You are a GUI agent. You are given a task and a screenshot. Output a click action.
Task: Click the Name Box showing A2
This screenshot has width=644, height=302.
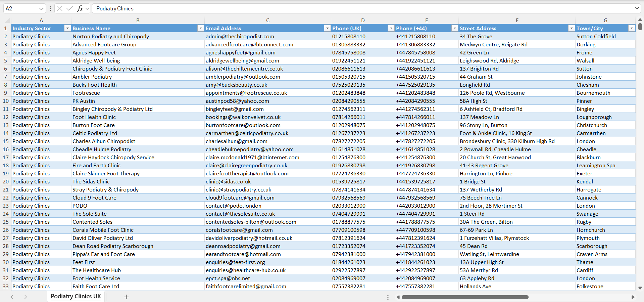point(21,8)
